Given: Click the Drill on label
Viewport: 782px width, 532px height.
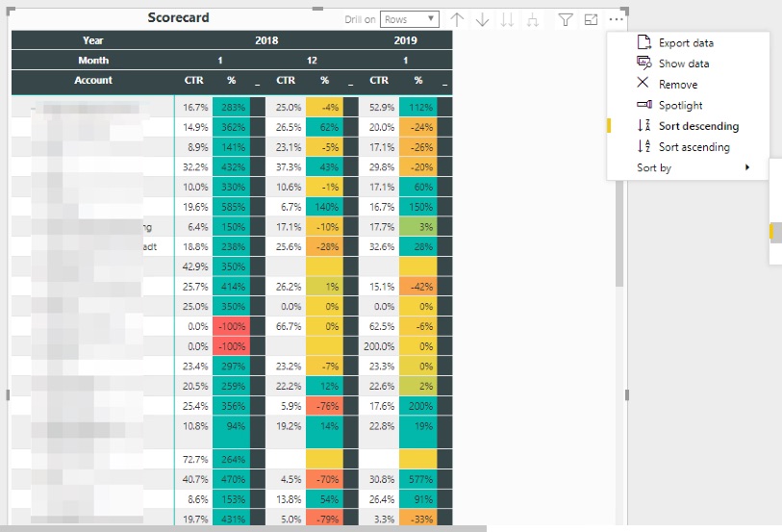Looking at the screenshot, I should 360,19.
